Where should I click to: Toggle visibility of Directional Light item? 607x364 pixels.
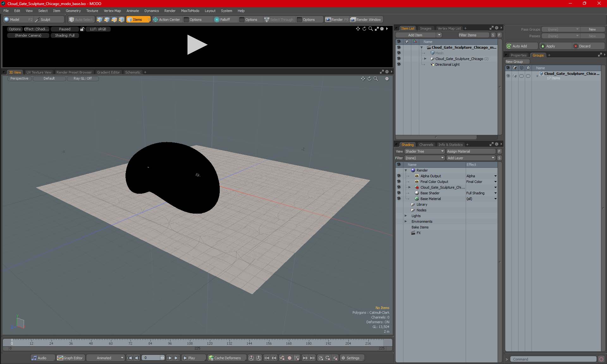pos(399,64)
